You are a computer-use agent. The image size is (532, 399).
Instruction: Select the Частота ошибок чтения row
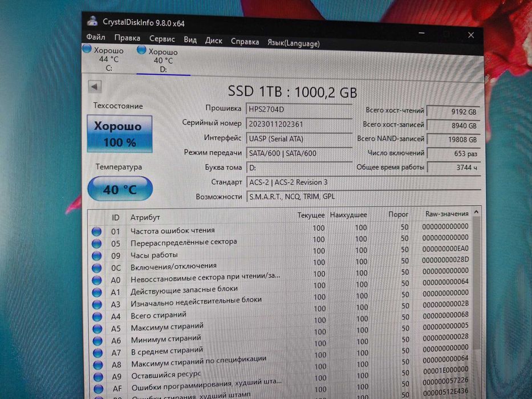281,230
